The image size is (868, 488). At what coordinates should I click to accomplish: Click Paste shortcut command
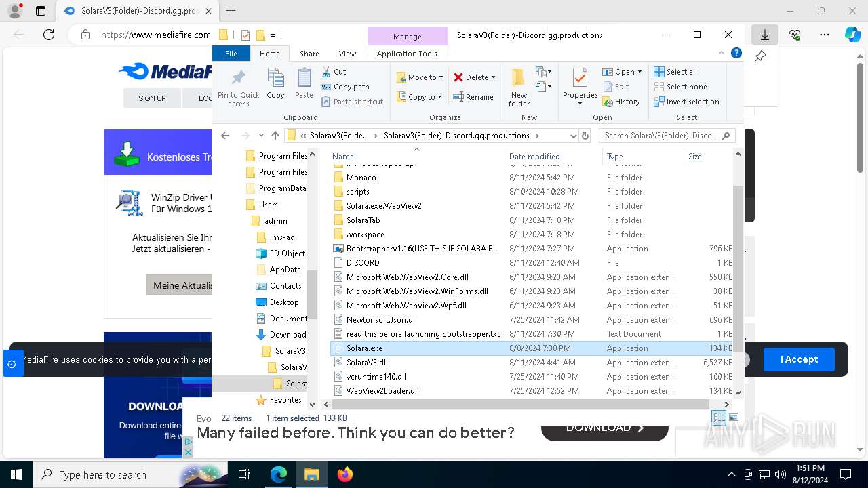pyautogui.click(x=352, y=102)
